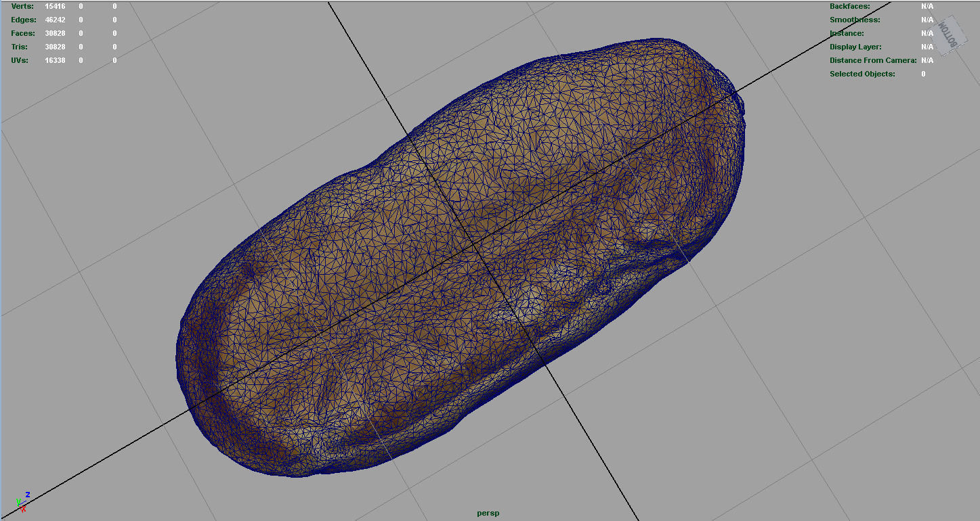The image size is (980, 521).
Task: Click the Backfaces: label
Action: pyautogui.click(x=850, y=6)
